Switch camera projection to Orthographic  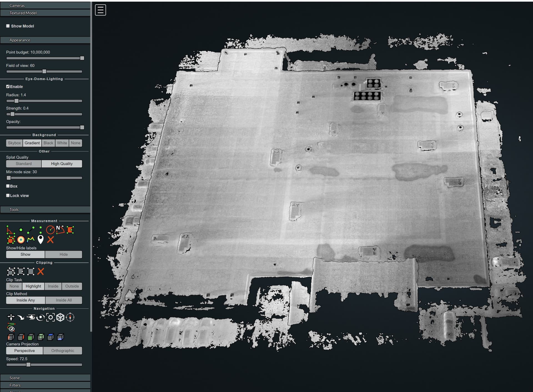pyautogui.click(x=63, y=351)
